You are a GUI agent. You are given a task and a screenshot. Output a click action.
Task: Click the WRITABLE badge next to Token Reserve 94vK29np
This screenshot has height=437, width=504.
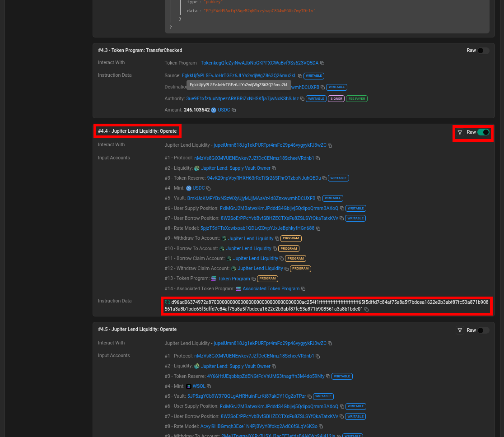tap(338, 178)
